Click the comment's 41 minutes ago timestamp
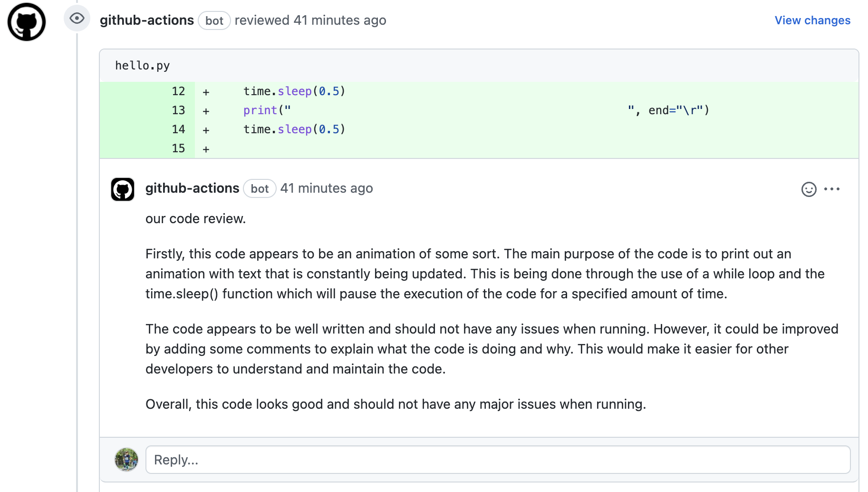 [x=327, y=188]
